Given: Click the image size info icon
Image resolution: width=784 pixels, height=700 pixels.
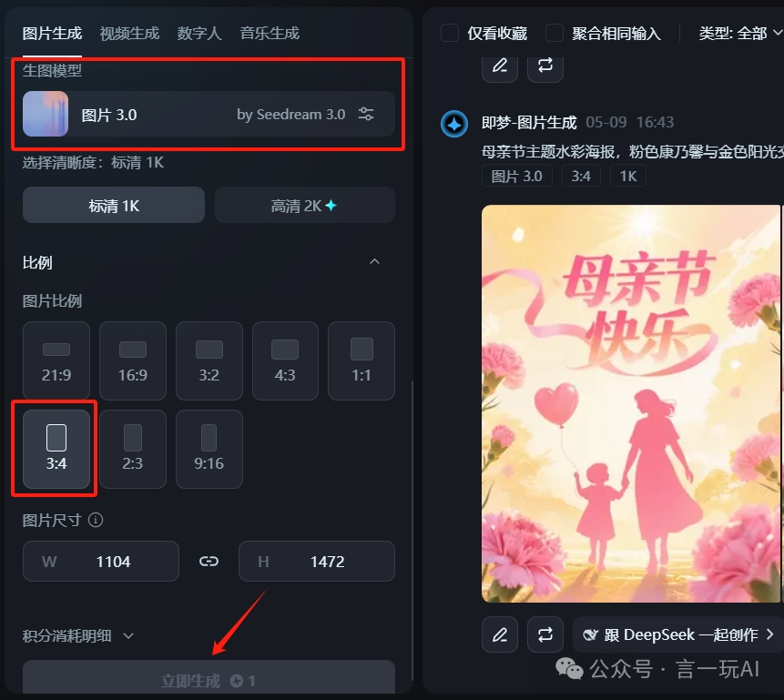Looking at the screenshot, I should 96,520.
